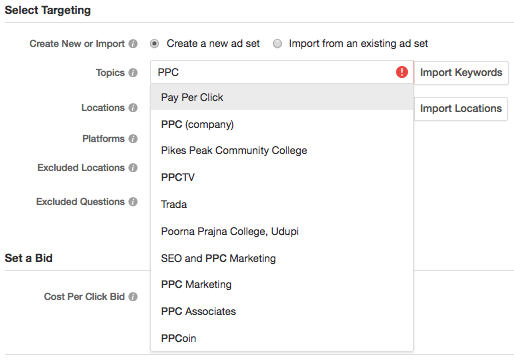514x363 pixels.
Task: Click the Excluded Locations help icon
Action: 133,168
